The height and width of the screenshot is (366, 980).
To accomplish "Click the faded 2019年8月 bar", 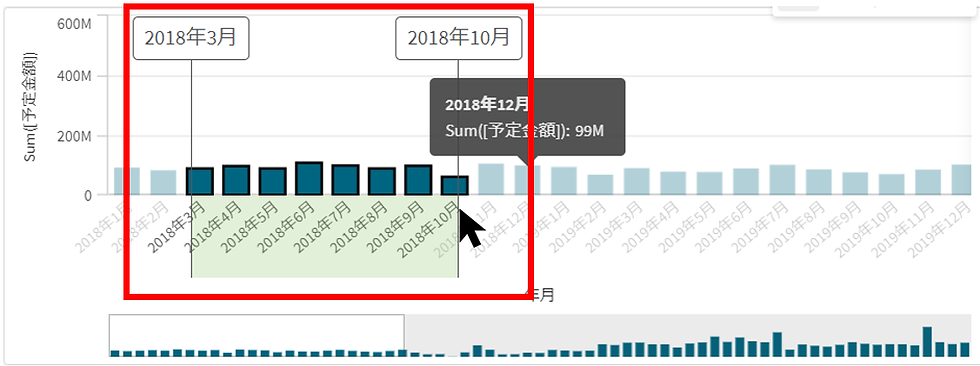I will [819, 182].
